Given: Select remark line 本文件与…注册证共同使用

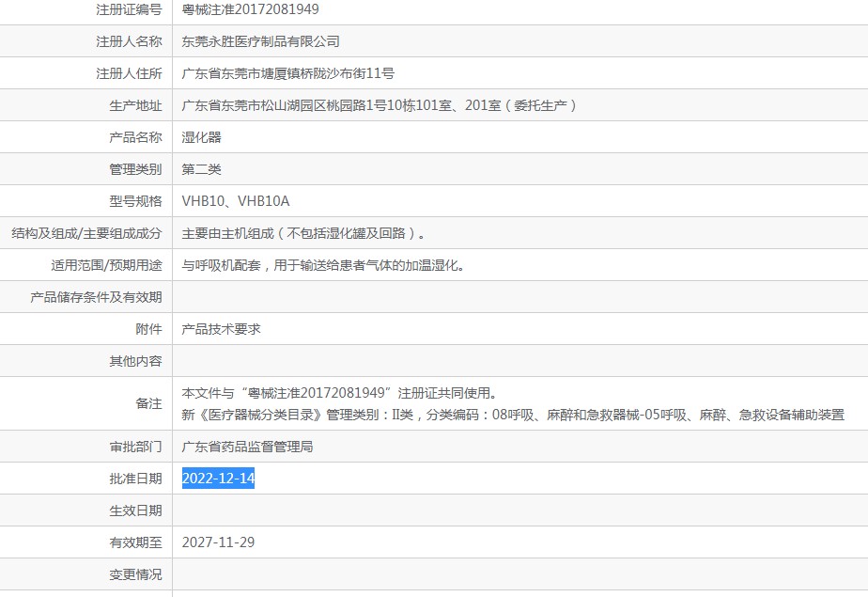Looking at the screenshot, I should (339, 393).
